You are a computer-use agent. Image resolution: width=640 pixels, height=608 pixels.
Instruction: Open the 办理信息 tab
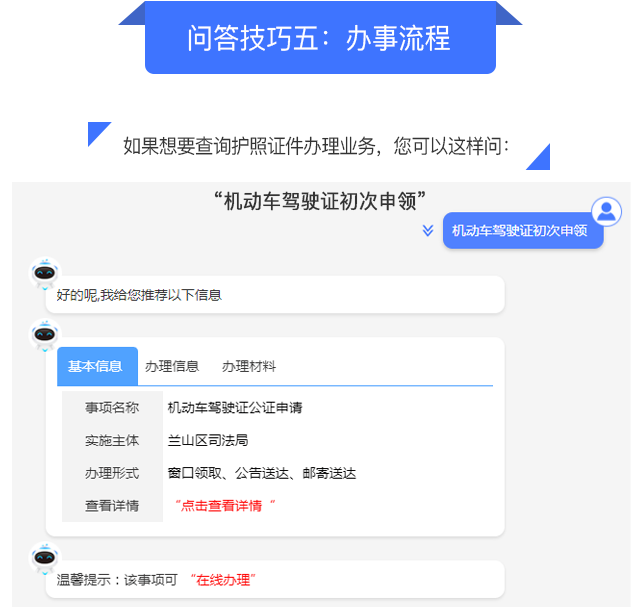pyautogui.click(x=172, y=366)
